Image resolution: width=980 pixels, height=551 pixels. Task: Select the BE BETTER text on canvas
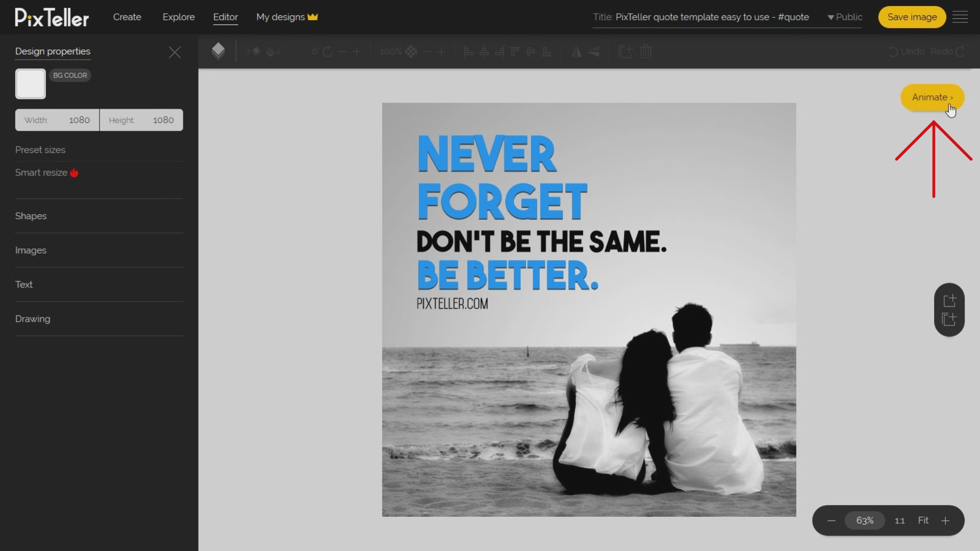[508, 275]
